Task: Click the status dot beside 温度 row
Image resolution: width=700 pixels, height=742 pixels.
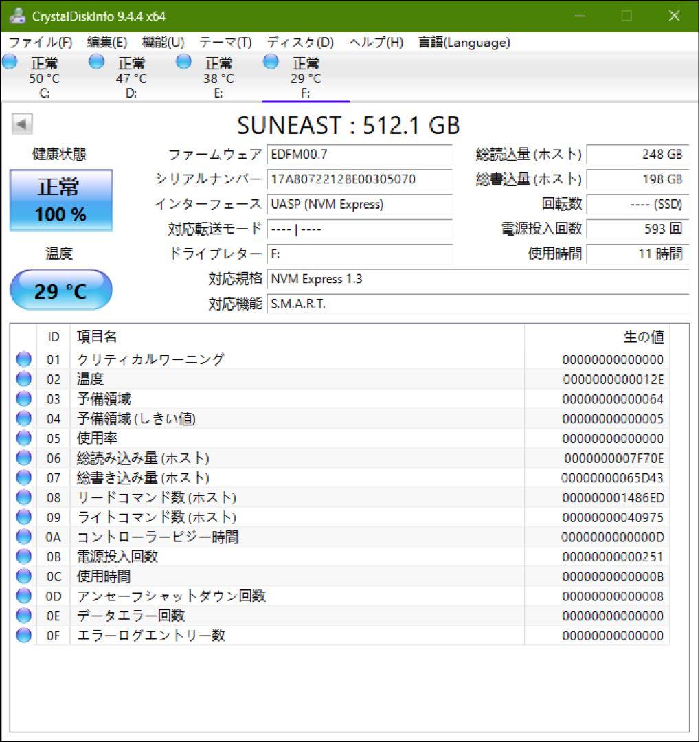Action: [24, 379]
